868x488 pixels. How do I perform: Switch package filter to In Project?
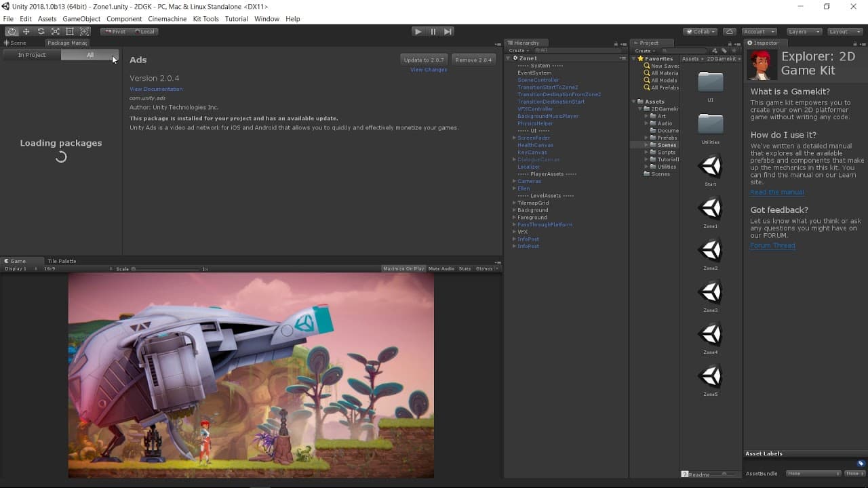coord(32,55)
